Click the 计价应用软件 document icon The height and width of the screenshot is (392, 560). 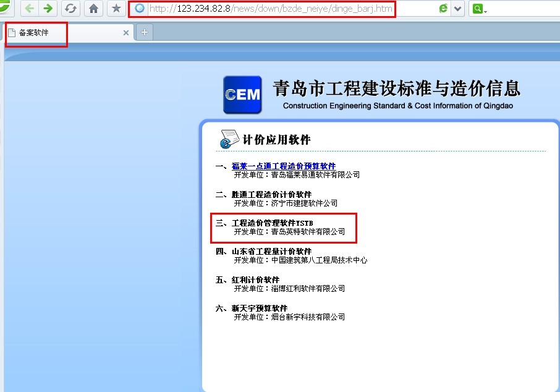point(229,140)
